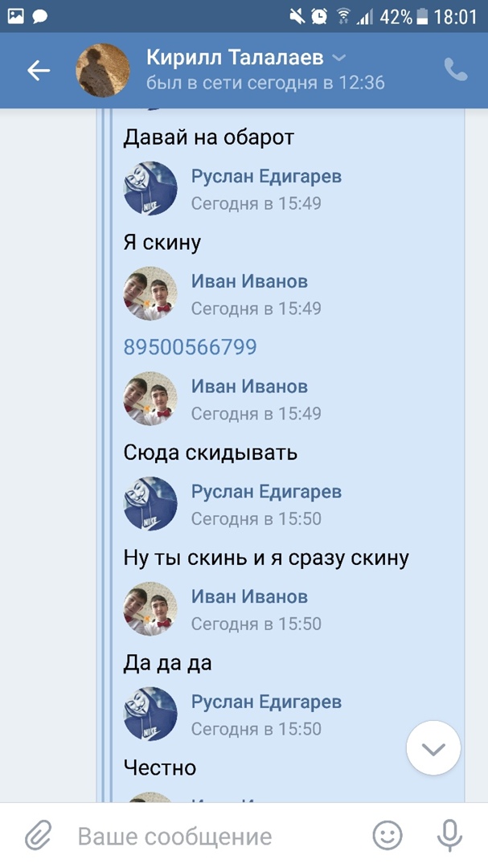
Task: Tap Руслан Едигарев mask avatar above "Честно"
Action: [150, 714]
